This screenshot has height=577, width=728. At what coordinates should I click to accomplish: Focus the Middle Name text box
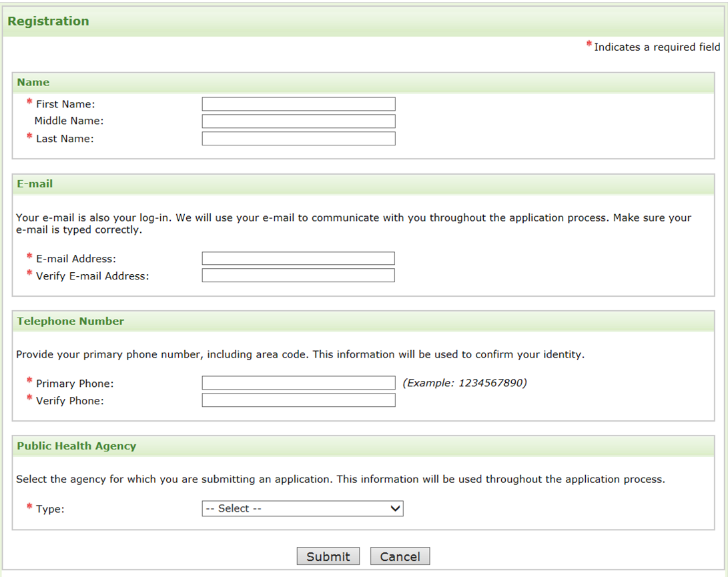click(x=298, y=121)
